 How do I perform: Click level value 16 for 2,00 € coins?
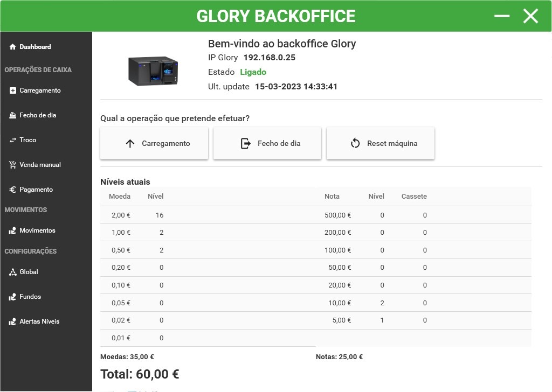click(160, 215)
